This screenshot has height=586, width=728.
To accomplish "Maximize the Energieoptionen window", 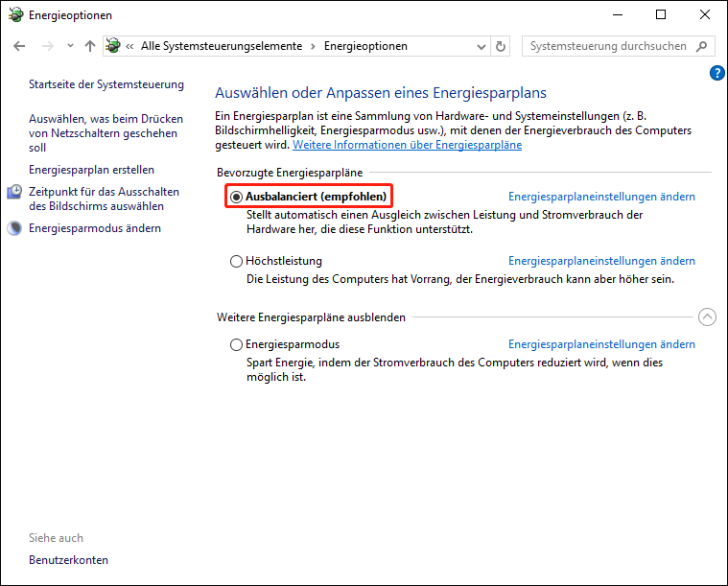I will pyautogui.click(x=661, y=14).
